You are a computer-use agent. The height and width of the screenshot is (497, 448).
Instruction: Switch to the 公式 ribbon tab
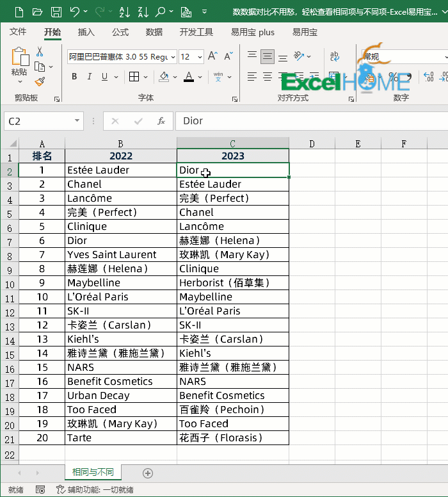pyautogui.click(x=120, y=32)
